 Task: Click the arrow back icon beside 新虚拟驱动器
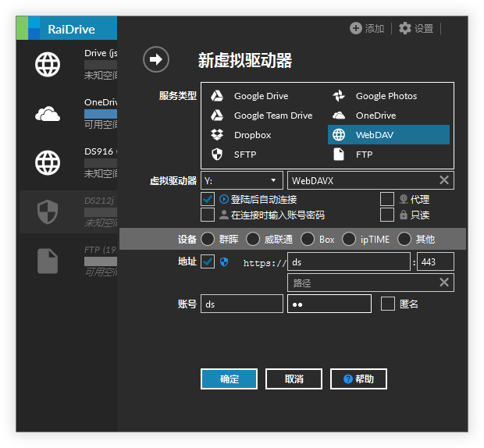click(x=156, y=59)
